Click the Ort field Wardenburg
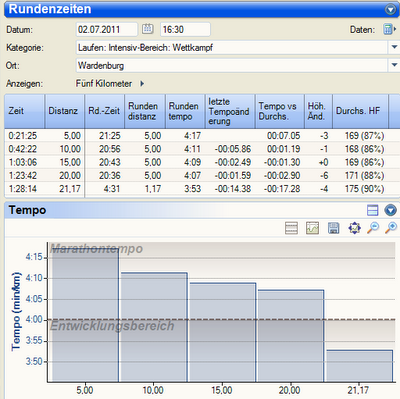 tap(232, 65)
